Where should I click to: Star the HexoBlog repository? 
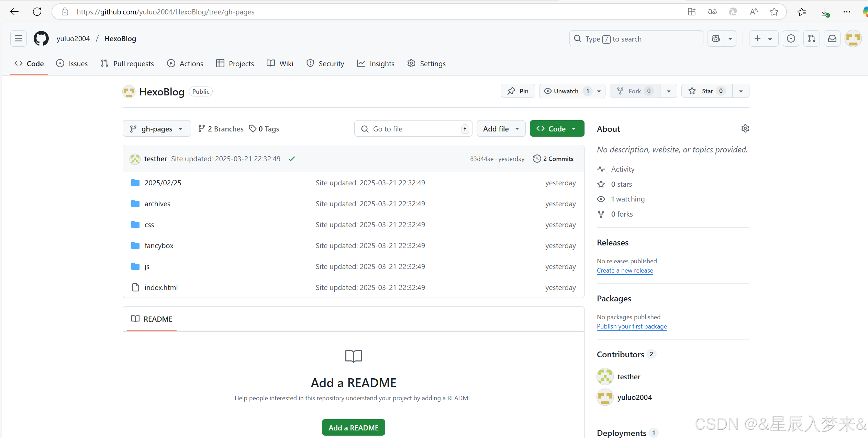coord(706,91)
